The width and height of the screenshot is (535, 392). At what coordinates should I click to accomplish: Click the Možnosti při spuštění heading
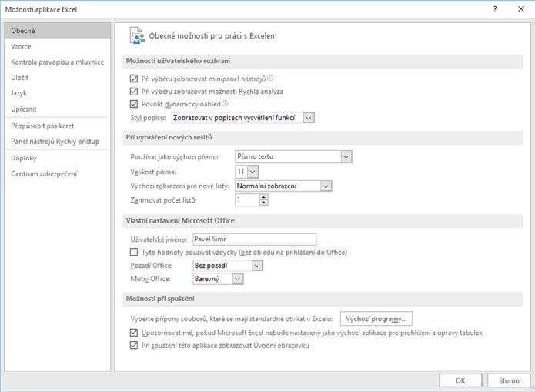[160, 299]
